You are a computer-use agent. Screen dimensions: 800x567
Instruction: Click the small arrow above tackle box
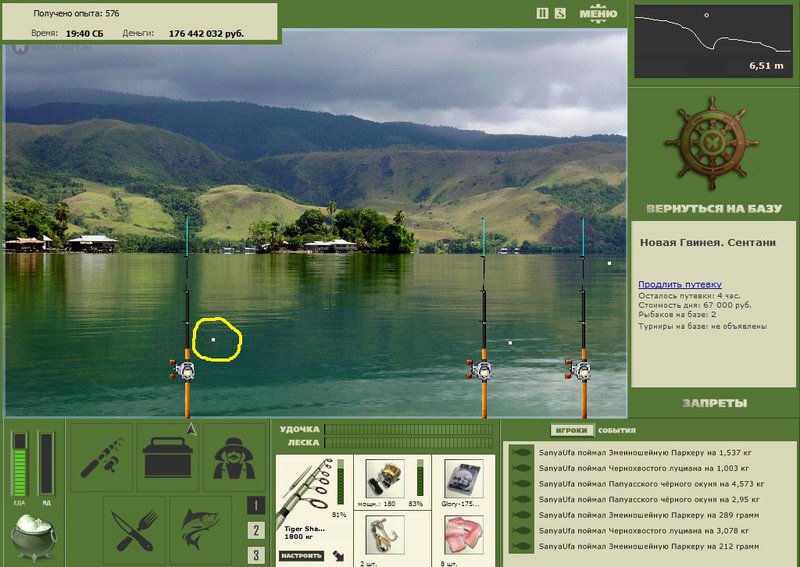[192, 429]
